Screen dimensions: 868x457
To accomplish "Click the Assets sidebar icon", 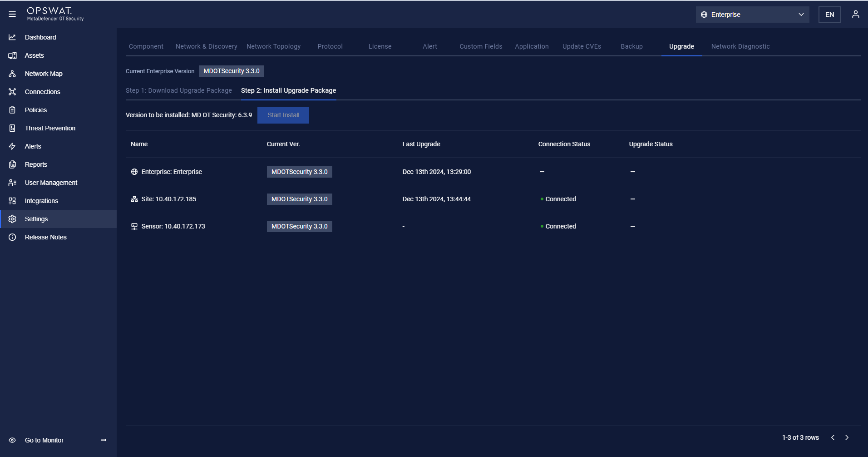I will tap(12, 55).
